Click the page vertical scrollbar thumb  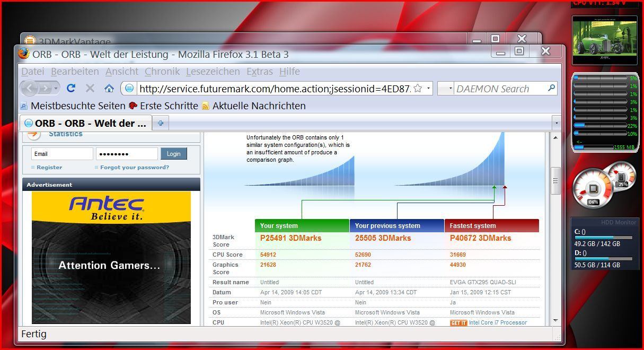point(556,181)
